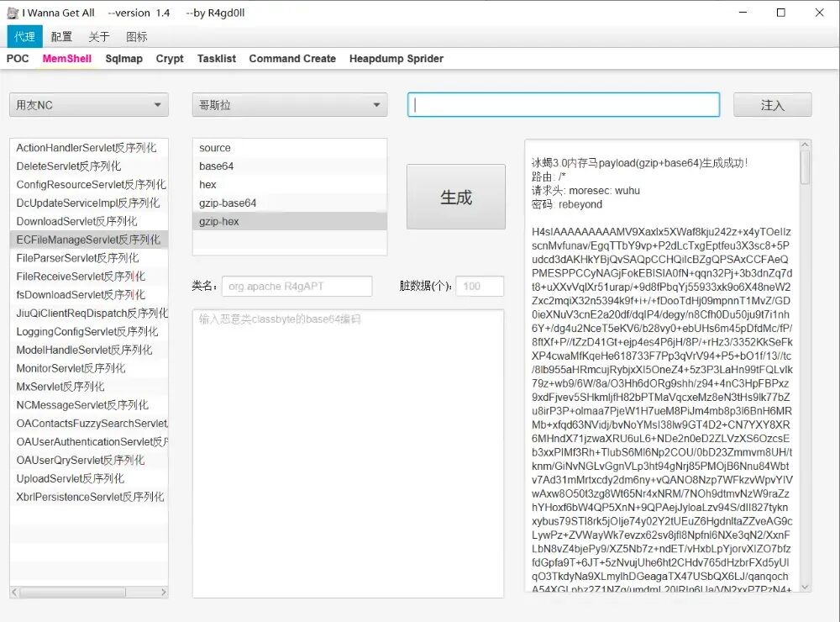The width and height of the screenshot is (840, 622).
Task: Open the 配置 menu
Action: pyautogui.click(x=61, y=36)
